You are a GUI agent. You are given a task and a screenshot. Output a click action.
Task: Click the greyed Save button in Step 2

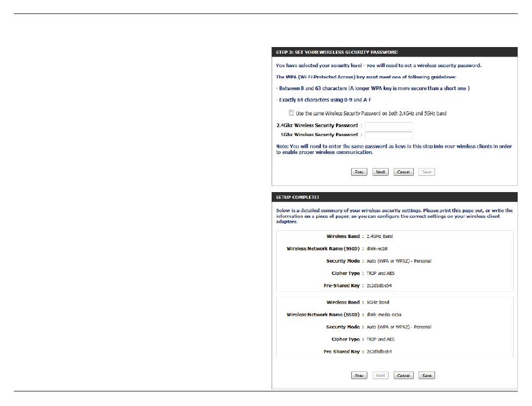click(427, 172)
